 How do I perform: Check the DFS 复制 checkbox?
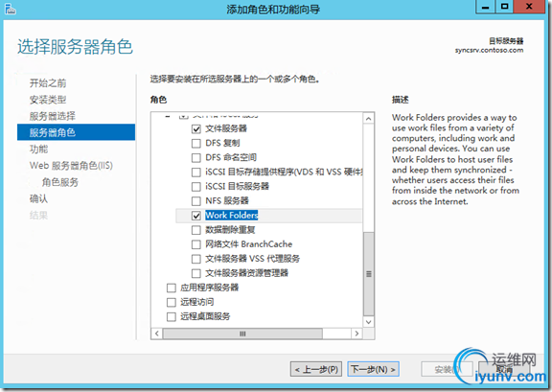click(196, 144)
